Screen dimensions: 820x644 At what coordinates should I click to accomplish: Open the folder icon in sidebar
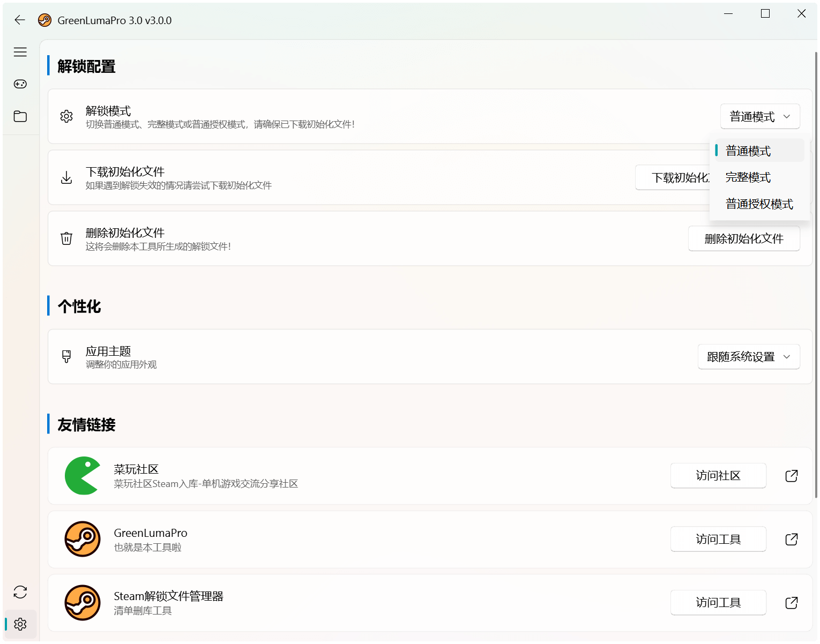tap(20, 116)
